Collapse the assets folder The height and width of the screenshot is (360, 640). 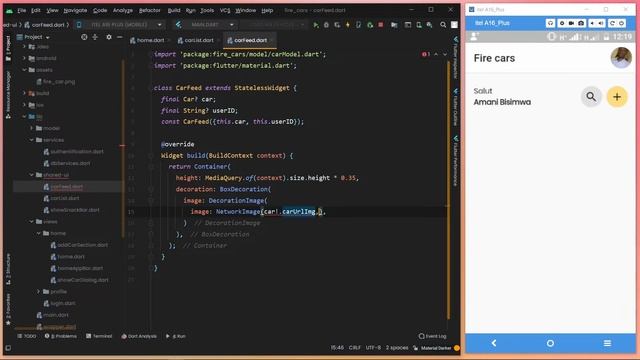[x=24, y=70]
